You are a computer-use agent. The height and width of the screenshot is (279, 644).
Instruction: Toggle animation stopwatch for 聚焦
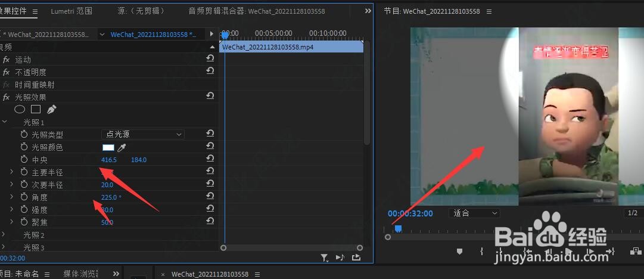(24, 222)
